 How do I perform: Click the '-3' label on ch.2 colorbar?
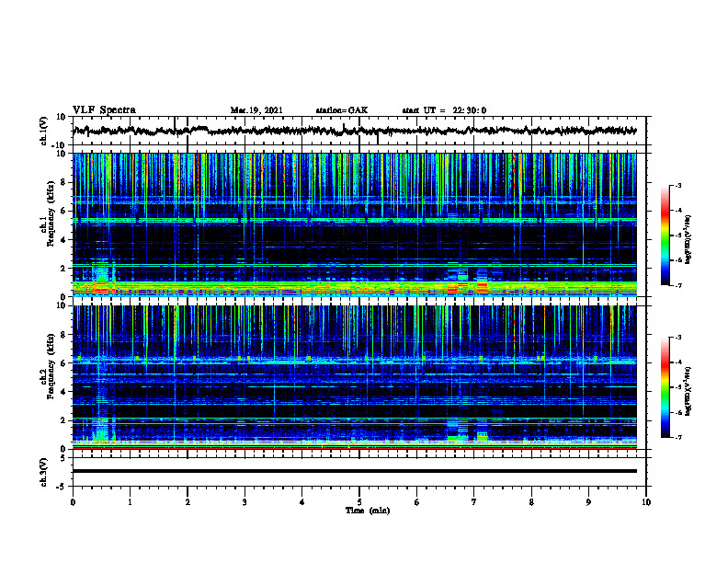[677, 338]
